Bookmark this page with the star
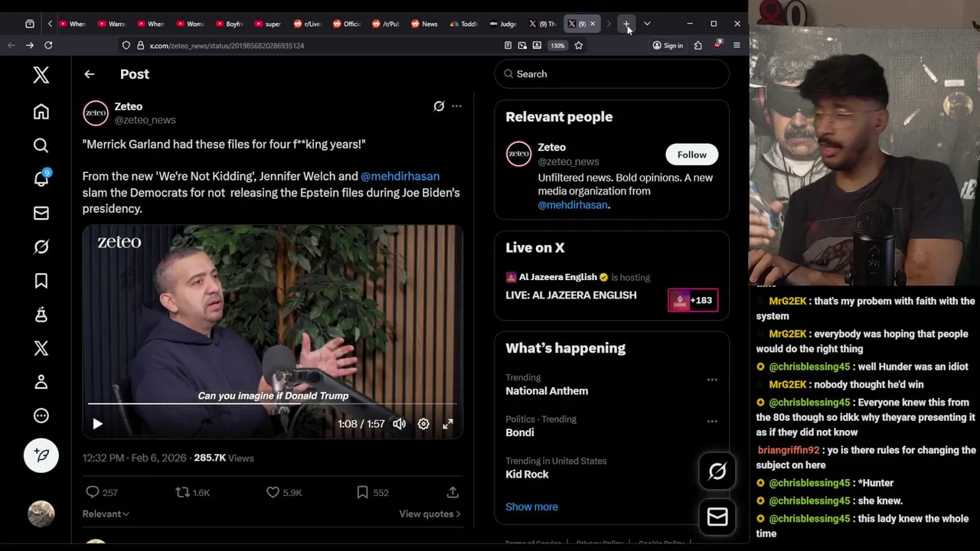Screen dimensions: 980x551 [579, 45]
